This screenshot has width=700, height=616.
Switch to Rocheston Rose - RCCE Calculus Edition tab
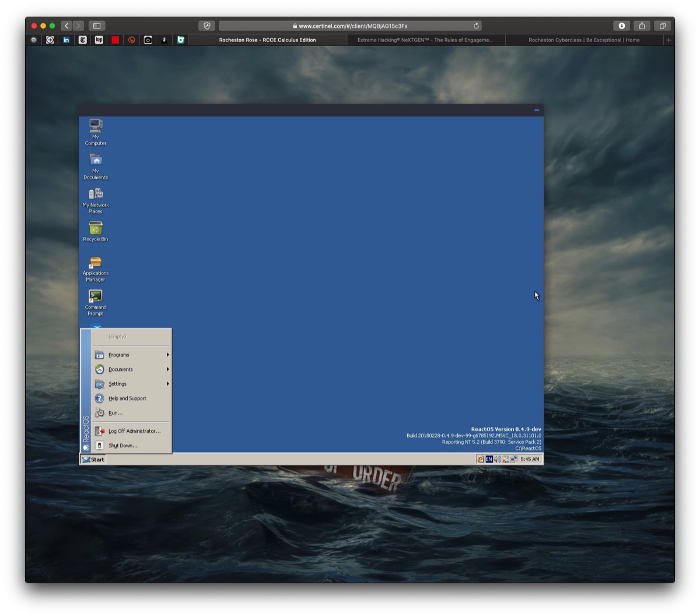(x=268, y=40)
